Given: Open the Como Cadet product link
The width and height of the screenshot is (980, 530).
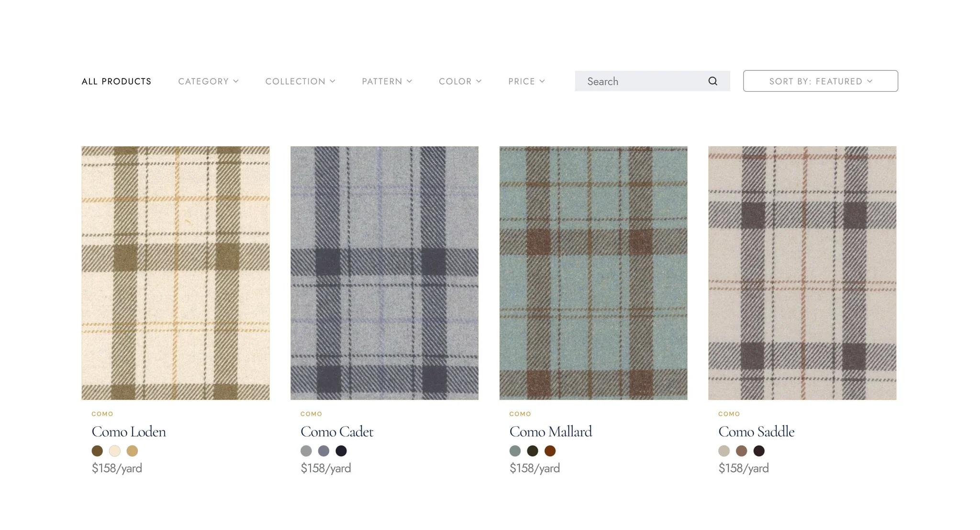Looking at the screenshot, I should [x=337, y=431].
